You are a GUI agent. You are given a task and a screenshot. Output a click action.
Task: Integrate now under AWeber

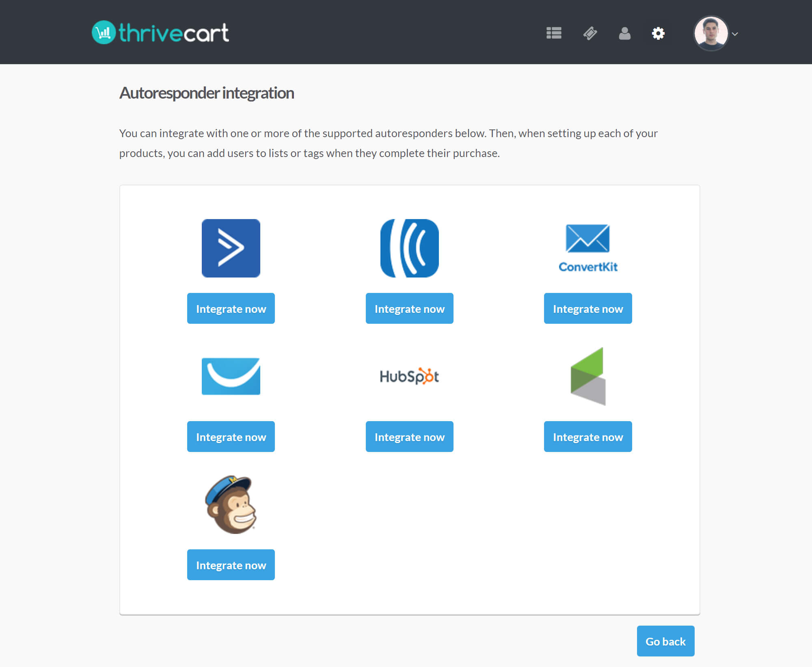pyautogui.click(x=410, y=308)
